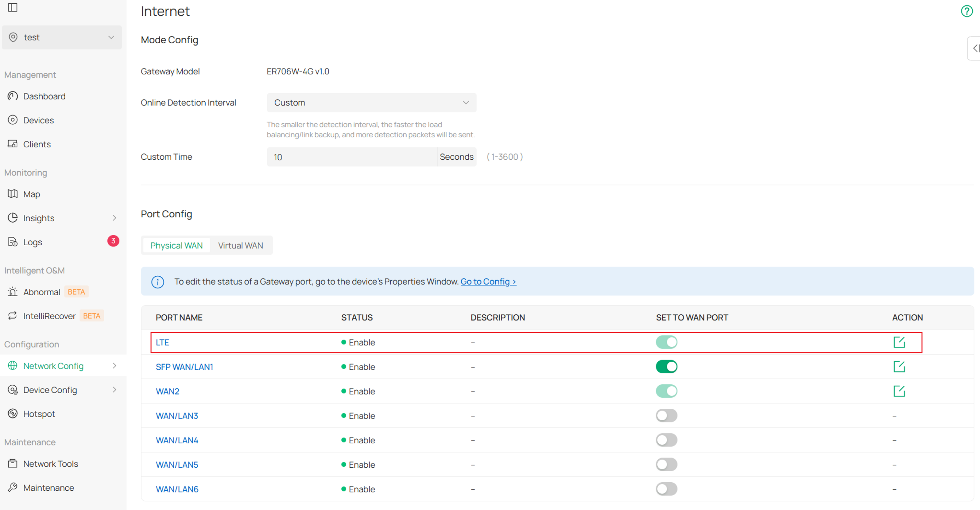
Task: Edit the LTE port settings
Action: tap(899, 342)
